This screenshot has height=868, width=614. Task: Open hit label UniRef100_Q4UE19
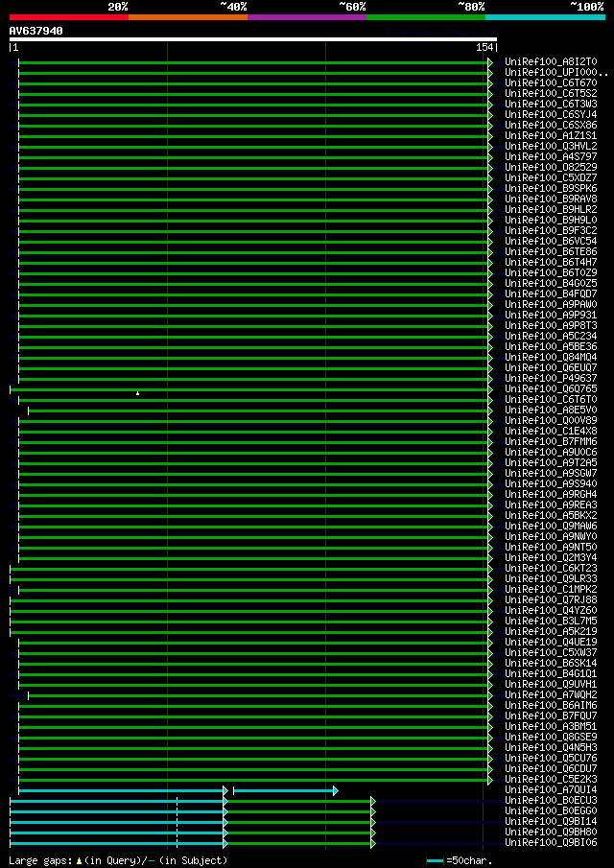(x=551, y=643)
